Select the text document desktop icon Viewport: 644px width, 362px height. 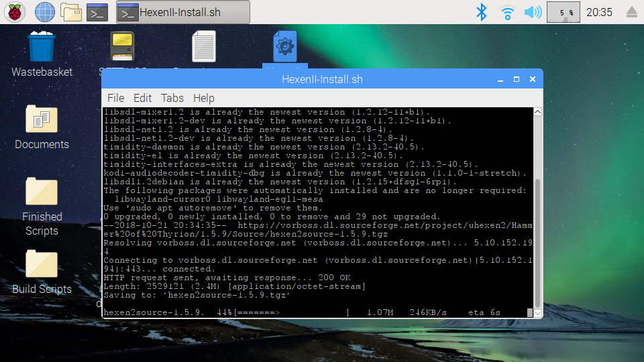pos(204,46)
